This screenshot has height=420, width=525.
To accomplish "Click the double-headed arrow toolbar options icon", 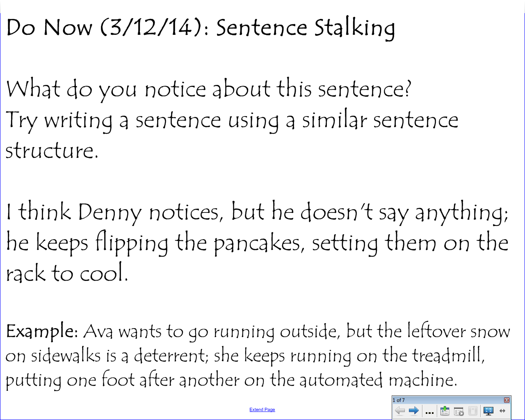I will click(x=502, y=411).
